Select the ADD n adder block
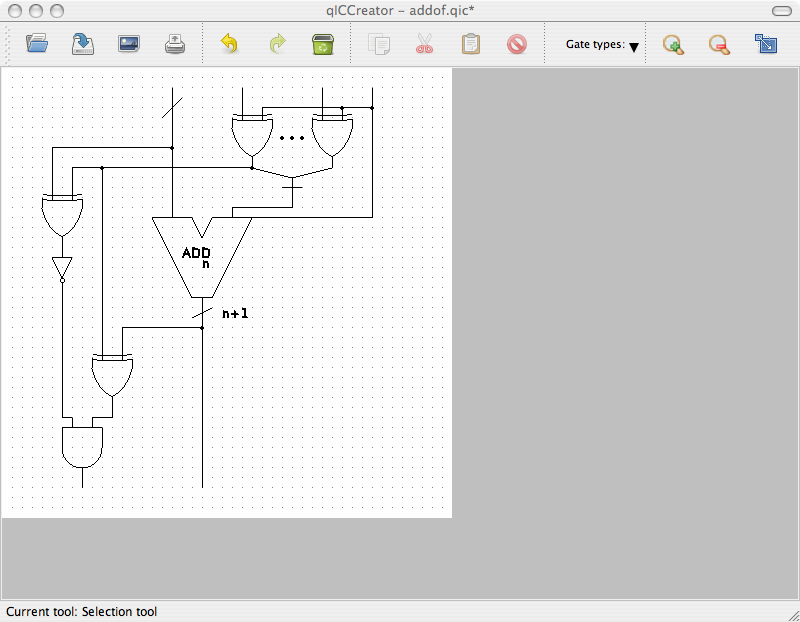 click(x=202, y=257)
